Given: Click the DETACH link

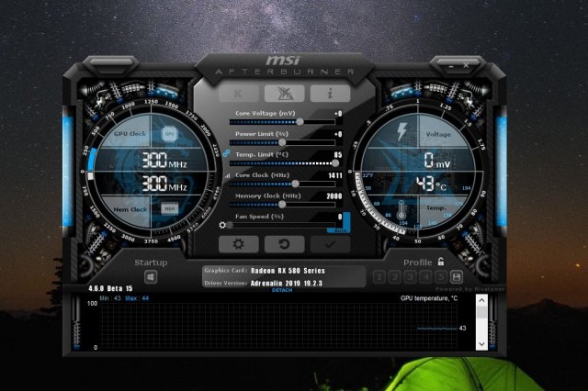Looking at the screenshot, I should pos(282,290).
